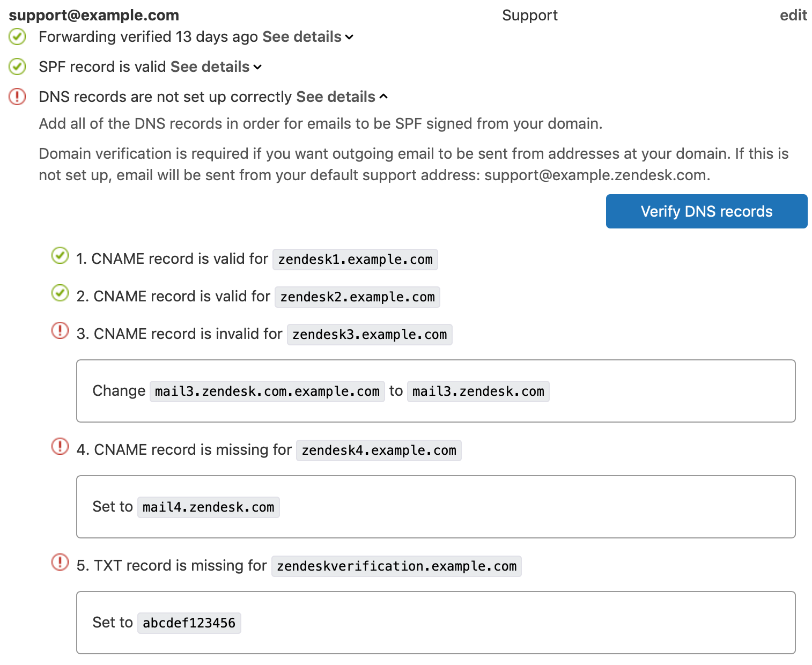812x665 pixels.
Task: Expand See details for SPF record
Action: point(216,67)
